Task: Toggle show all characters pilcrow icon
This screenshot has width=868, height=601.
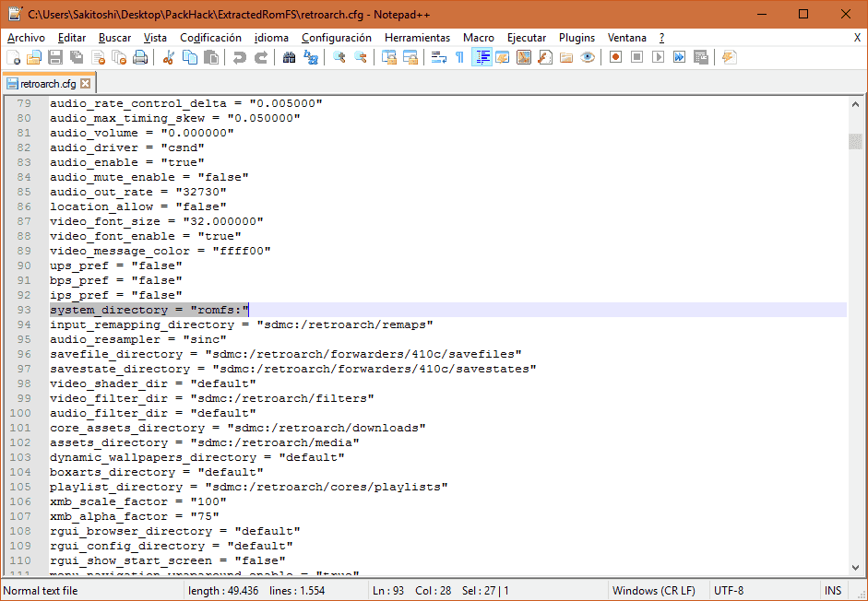Action: tap(459, 57)
